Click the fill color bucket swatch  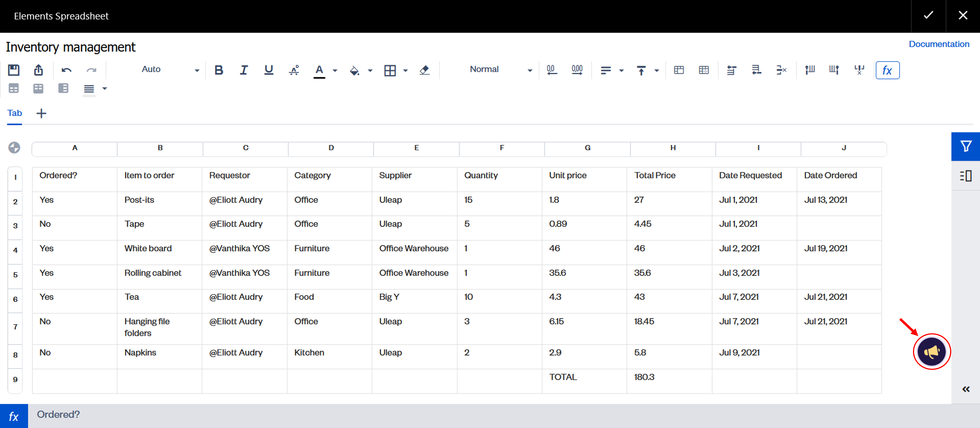coord(354,70)
